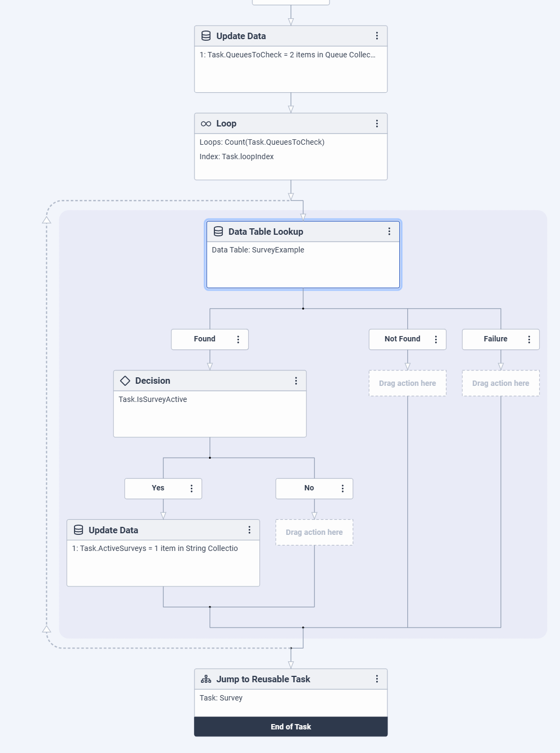The height and width of the screenshot is (753, 560).
Task: Click the Data Table Lookup database icon
Action: pos(218,232)
